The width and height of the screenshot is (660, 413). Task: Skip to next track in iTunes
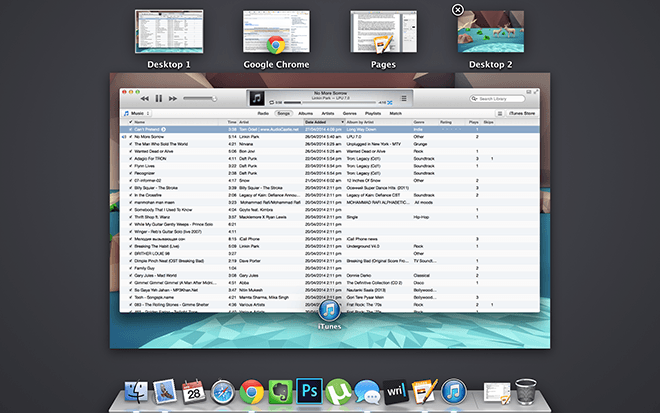tap(173, 99)
